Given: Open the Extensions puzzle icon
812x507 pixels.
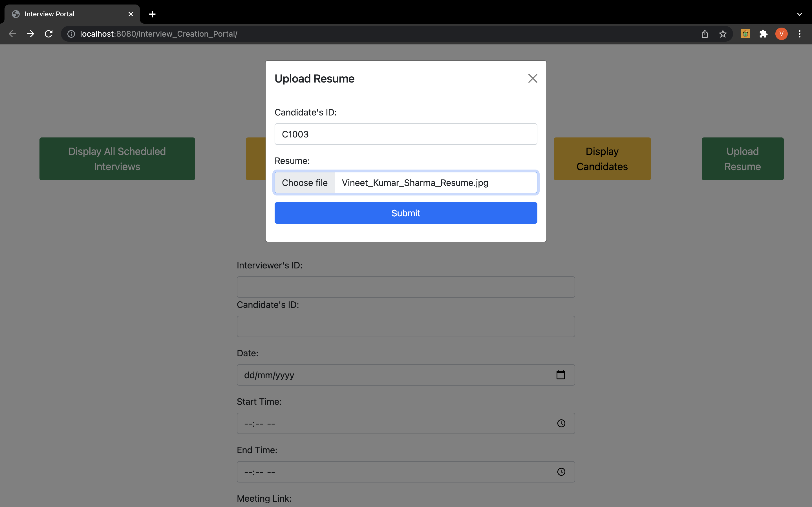Looking at the screenshot, I should [763, 34].
